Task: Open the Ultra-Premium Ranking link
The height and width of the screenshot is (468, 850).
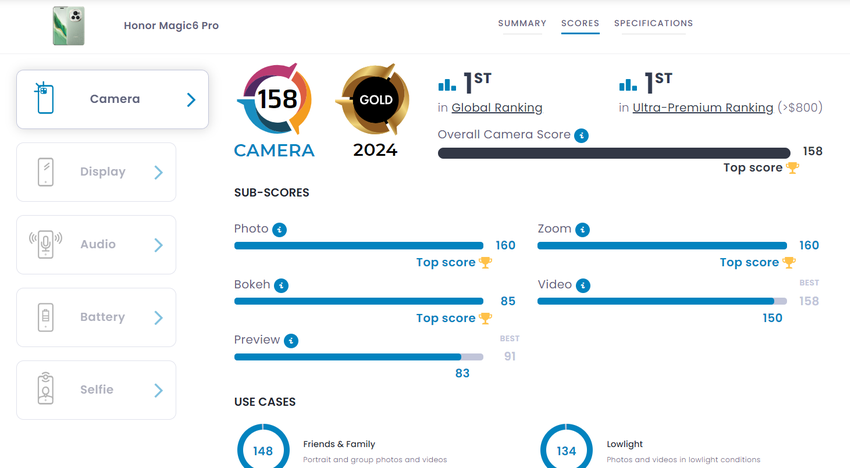Action: click(x=702, y=107)
